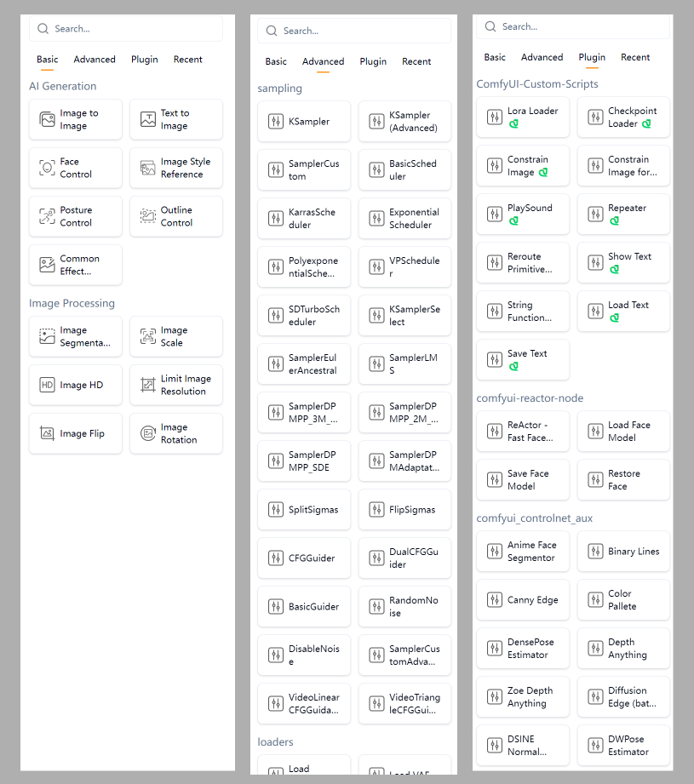Viewport: 694px width, 784px height.
Task: Select the Image Rotation icon
Action: 148,433
